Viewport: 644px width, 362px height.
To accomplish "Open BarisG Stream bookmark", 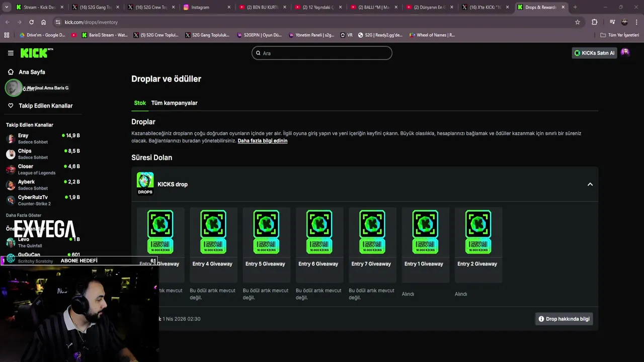I will tap(105, 35).
